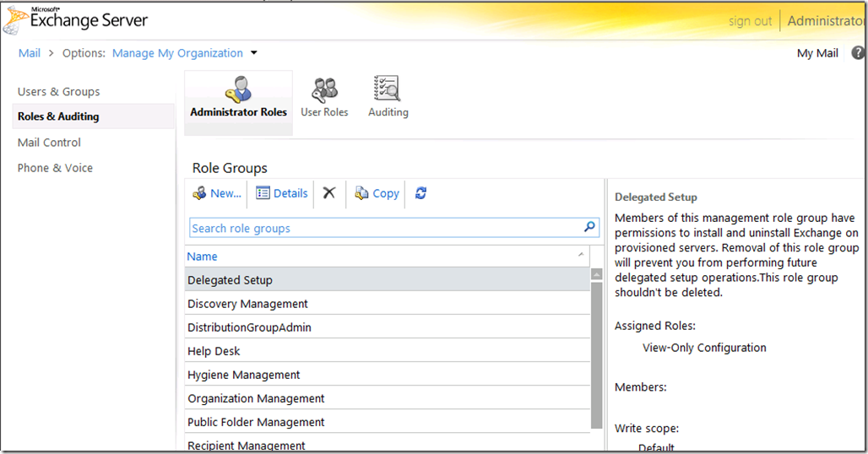868x454 pixels.
Task: Click the View-Only Configuration assigned role
Action: [x=704, y=348]
